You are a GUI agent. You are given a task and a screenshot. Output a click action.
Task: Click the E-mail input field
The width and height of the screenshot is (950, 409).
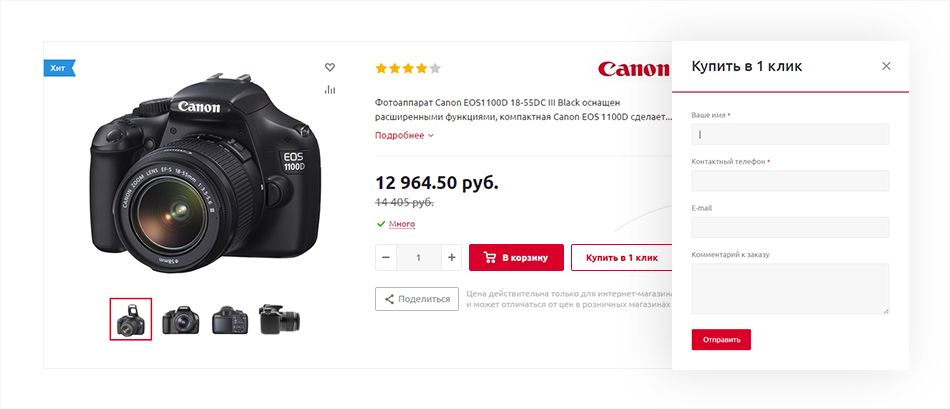pos(790,227)
